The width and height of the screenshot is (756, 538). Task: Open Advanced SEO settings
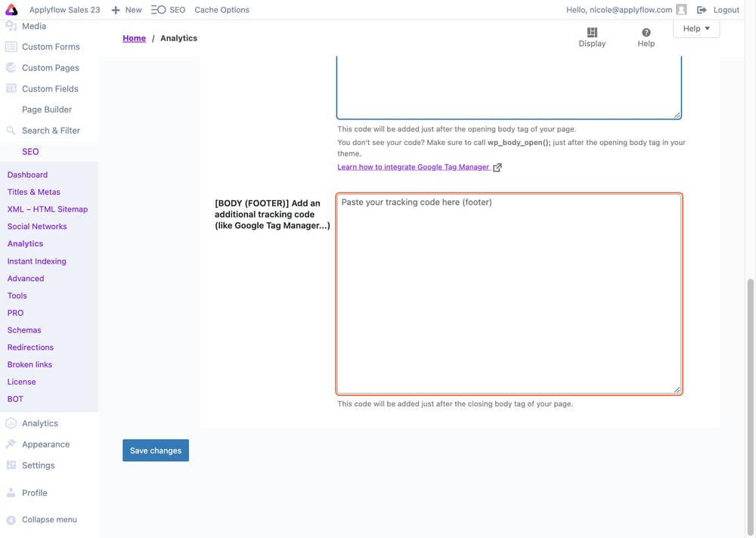click(x=26, y=278)
